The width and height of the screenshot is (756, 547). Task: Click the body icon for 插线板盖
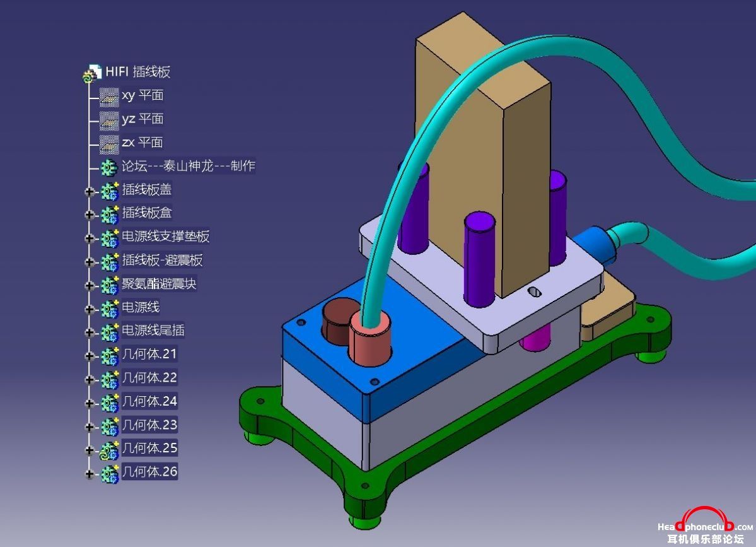click(x=110, y=191)
